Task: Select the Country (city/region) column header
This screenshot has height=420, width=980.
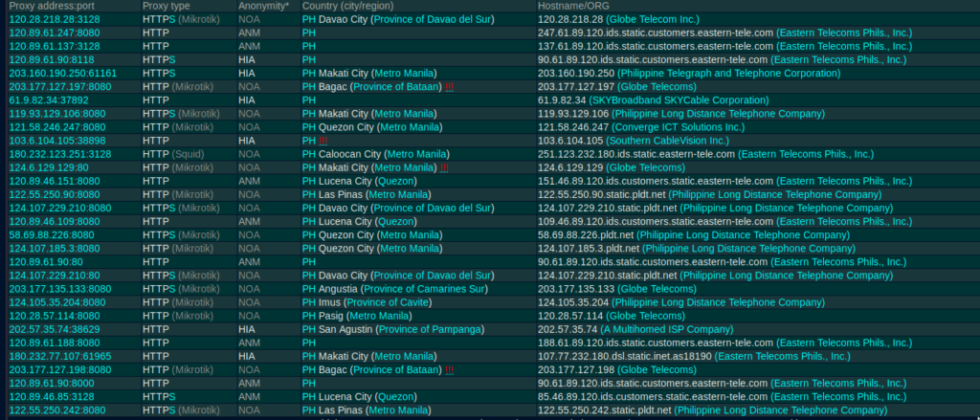Action: click(x=361, y=6)
